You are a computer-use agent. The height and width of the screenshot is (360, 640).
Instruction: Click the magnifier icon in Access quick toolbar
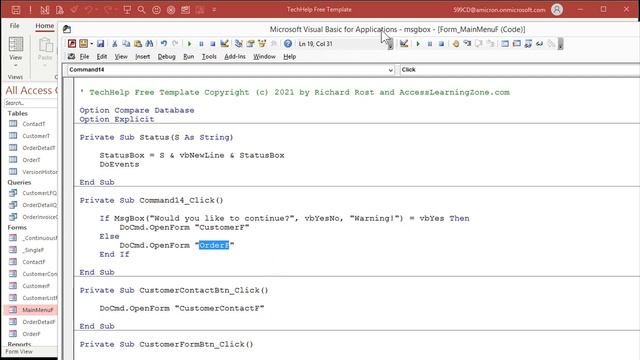point(141,9)
